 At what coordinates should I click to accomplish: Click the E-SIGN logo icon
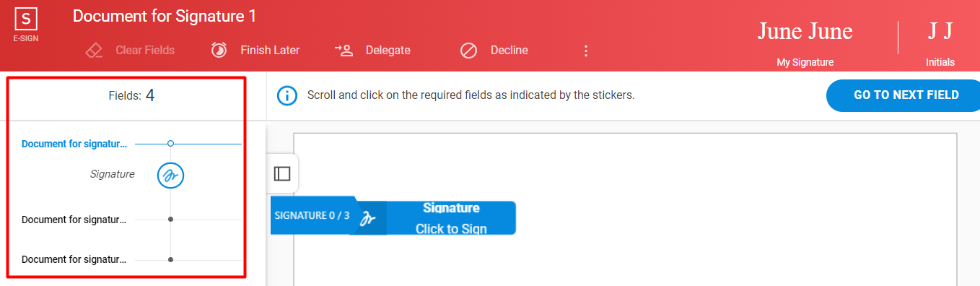tap(26, 20)
